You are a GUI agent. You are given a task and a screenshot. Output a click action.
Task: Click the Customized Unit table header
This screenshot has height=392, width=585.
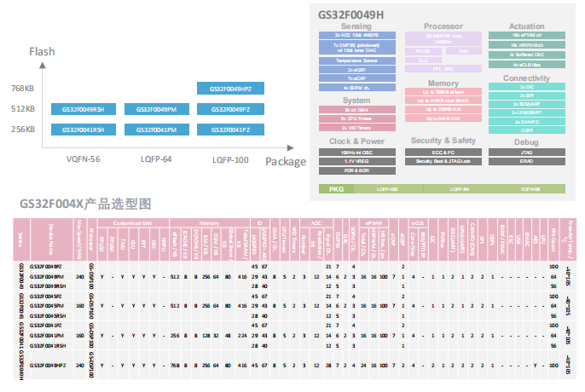coord(132,223)
